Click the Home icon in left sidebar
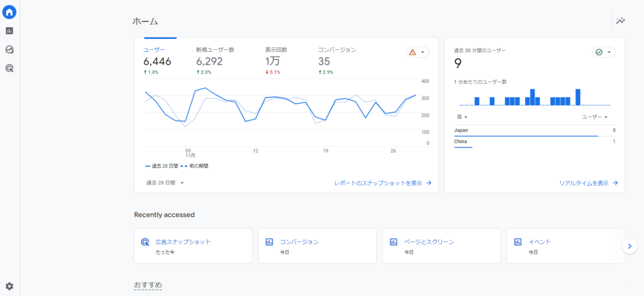This screenshot has width=644, height=296. [x=9, y=12]
